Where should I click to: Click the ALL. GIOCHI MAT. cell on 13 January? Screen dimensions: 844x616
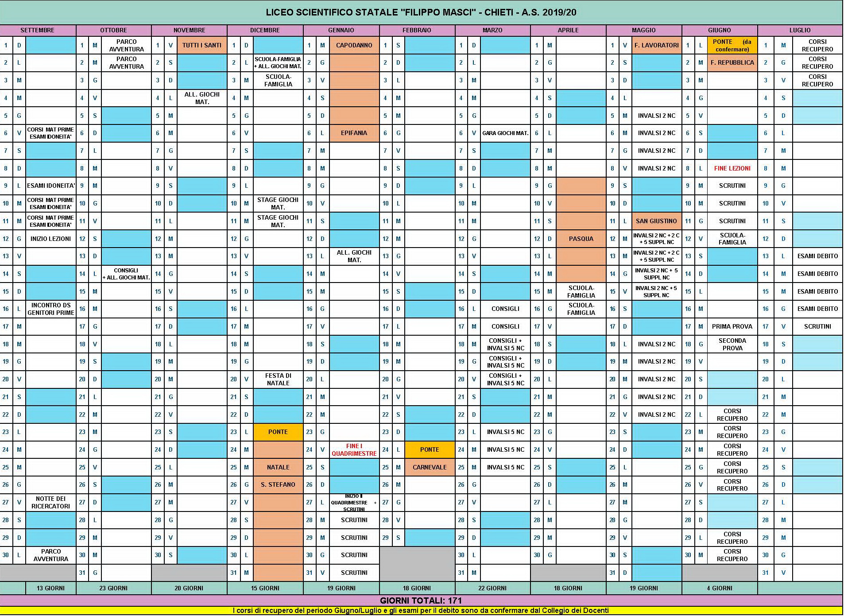(x=354, y=256)
